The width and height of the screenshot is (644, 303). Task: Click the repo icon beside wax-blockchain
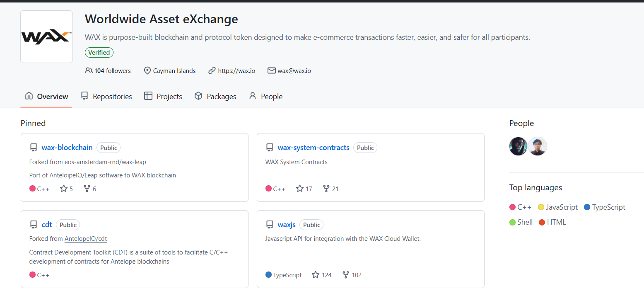pos(34,148)
